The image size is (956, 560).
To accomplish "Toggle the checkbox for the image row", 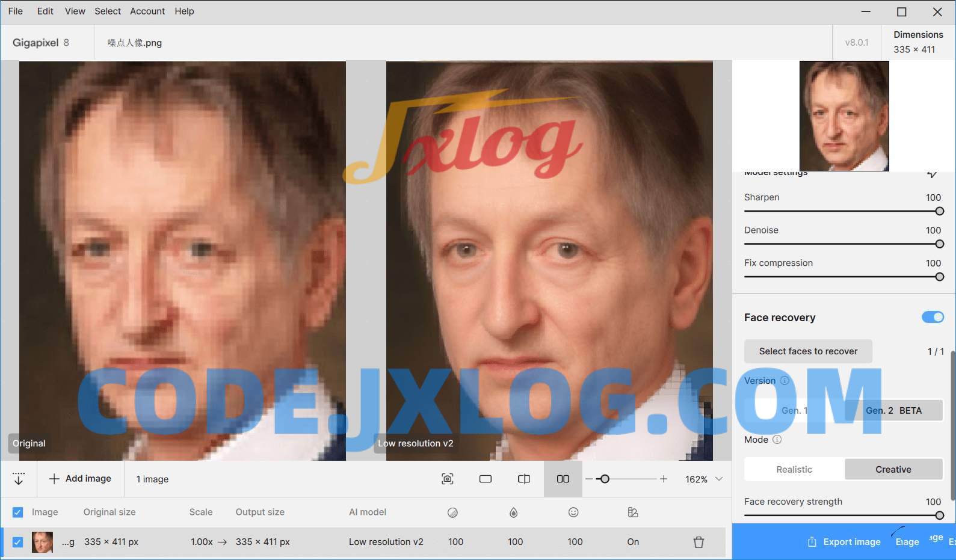I will (x=17, y=542).
